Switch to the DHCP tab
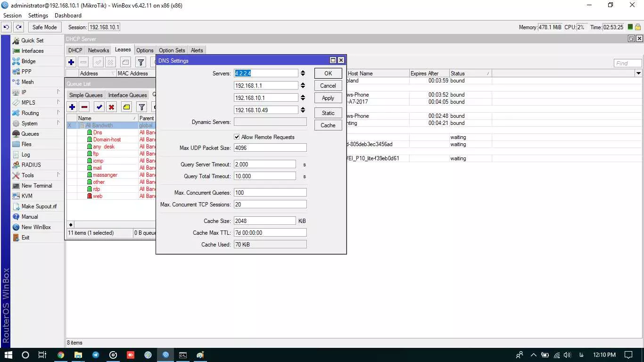Viewport: 644px width, 362px height. pos(75,50)
